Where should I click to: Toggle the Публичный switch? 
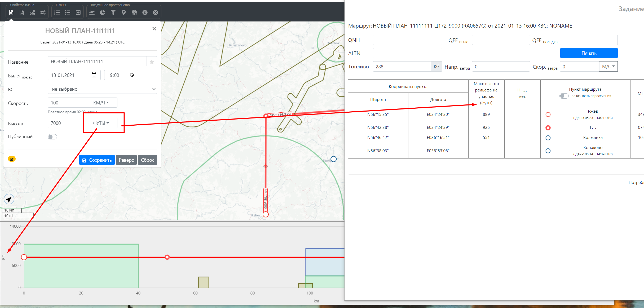pyautogui.click(x=52, y=137)
